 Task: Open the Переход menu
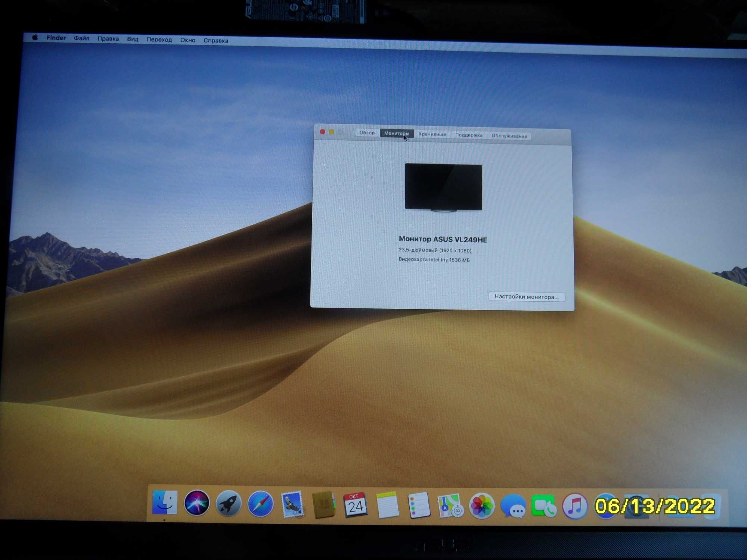point(159,40)
